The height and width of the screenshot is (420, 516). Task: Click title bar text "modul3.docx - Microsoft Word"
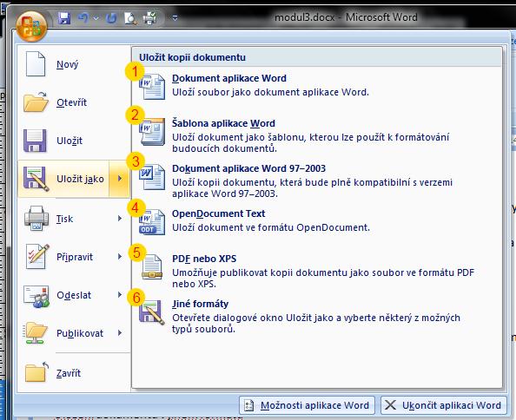346,17
